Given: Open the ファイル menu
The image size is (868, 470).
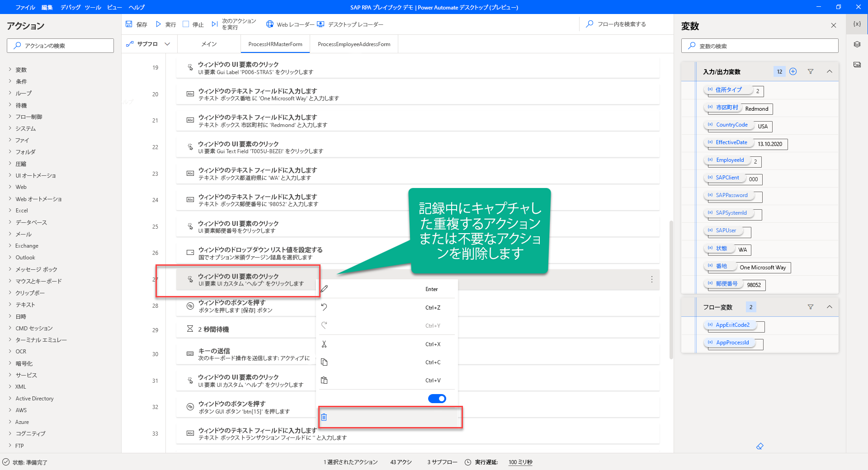Looking at the screenshot, I should [x=25, y=7].
